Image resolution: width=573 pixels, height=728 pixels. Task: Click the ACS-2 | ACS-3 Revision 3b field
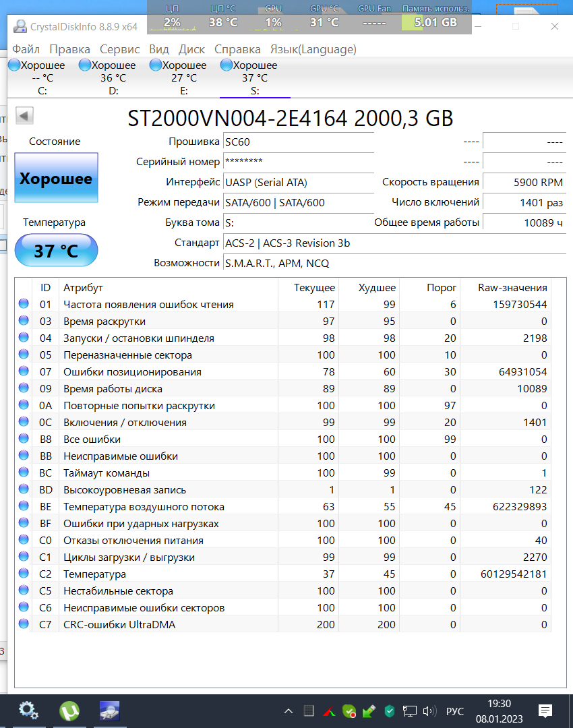pos(394,243)
